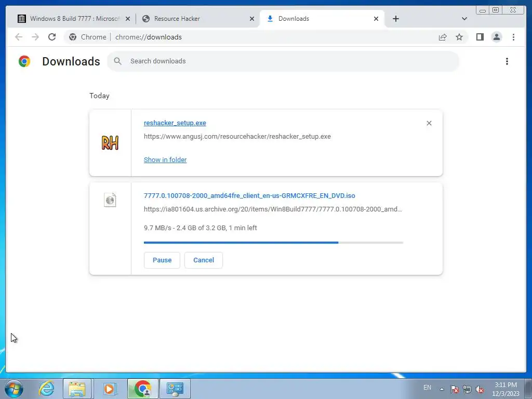Click the Resource Hacker RH file icon
This screenshot has width=532, height=399.
(x=110, y=143)
